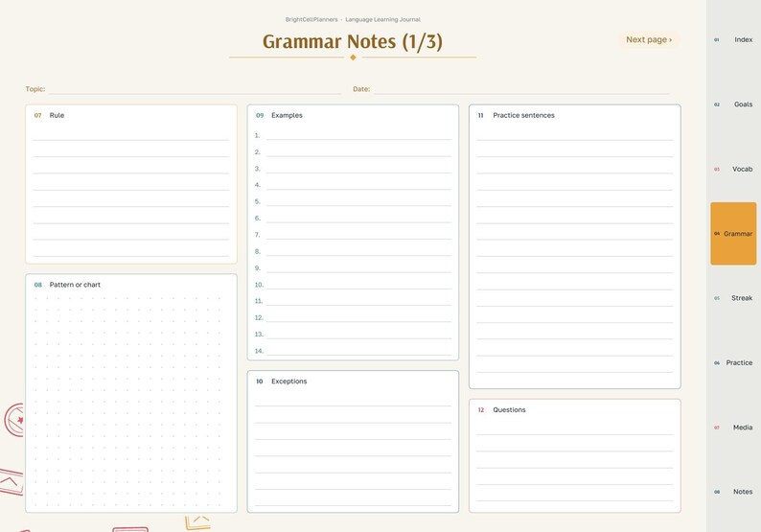The image size is (761, 532).
Task: Switch to the Vocab tab
Action: pyautogui.click(x=733, y=169)
